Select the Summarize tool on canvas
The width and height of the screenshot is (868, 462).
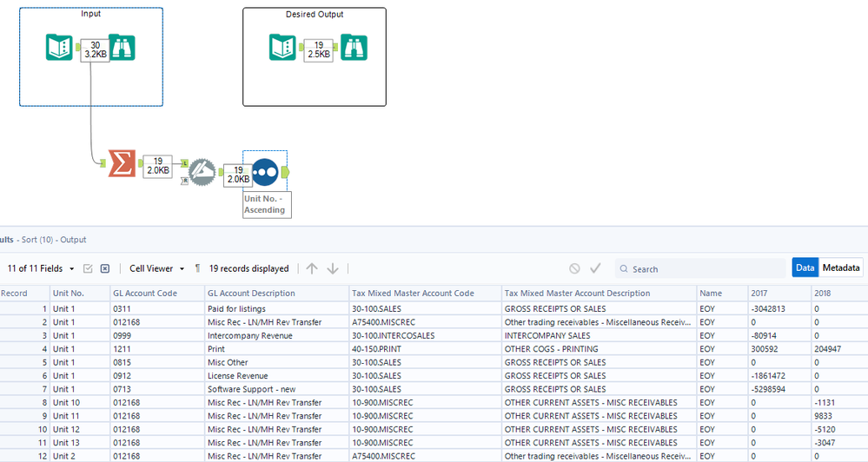click(x=122, y=163)
